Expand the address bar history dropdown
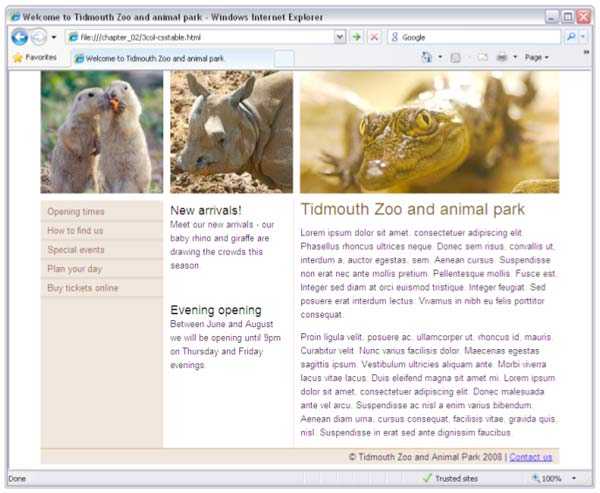The height and width of the screenshot is (493, 600). (x=339, y=37)
